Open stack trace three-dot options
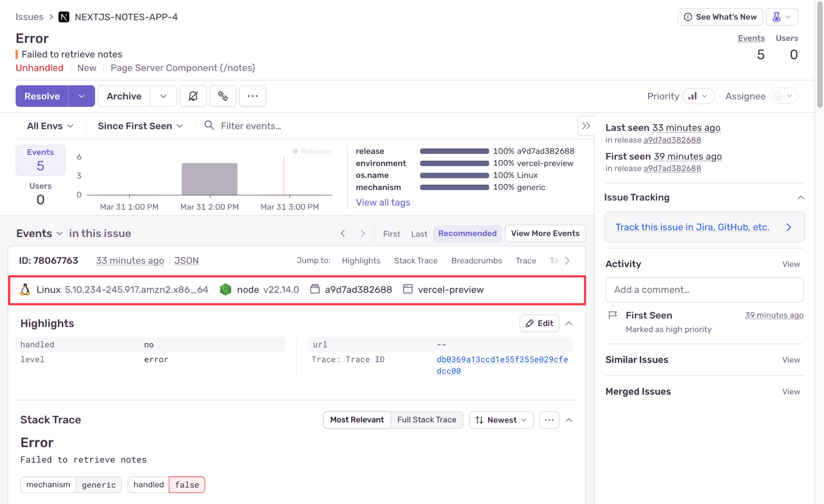Image resolution: width=824 pixels, height=504 pixels. tap(549, 420)
